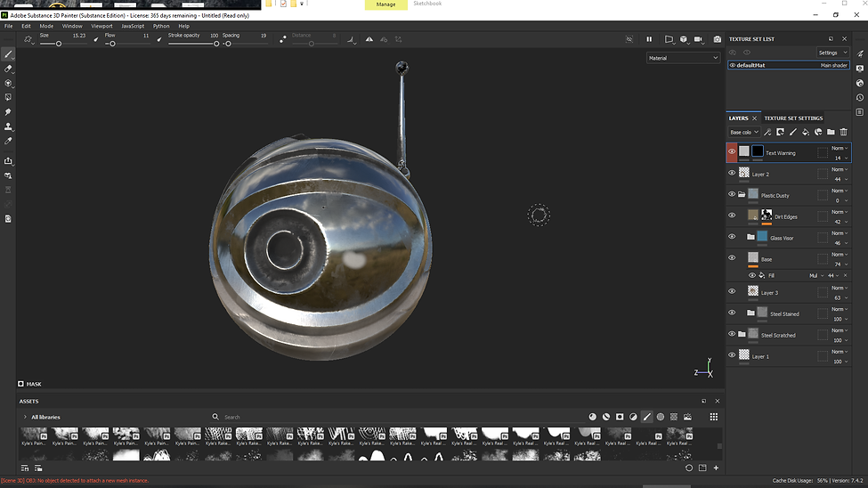Open Texture Set List Settings dropdown
868x488 pixels.
coord(832,53)
